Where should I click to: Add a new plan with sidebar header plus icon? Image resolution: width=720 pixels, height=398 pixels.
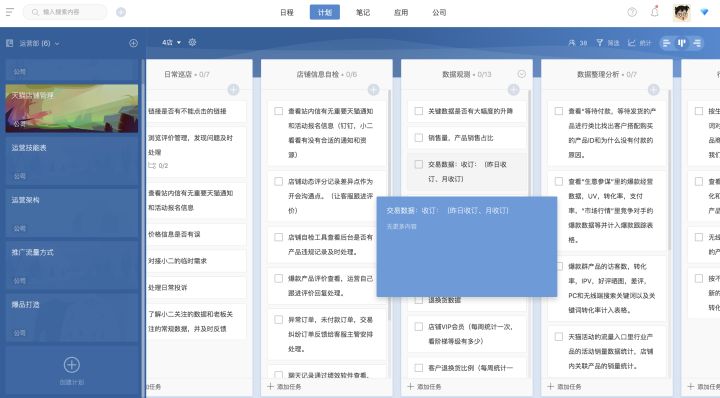pyautogui.click(x=134, y=43)
